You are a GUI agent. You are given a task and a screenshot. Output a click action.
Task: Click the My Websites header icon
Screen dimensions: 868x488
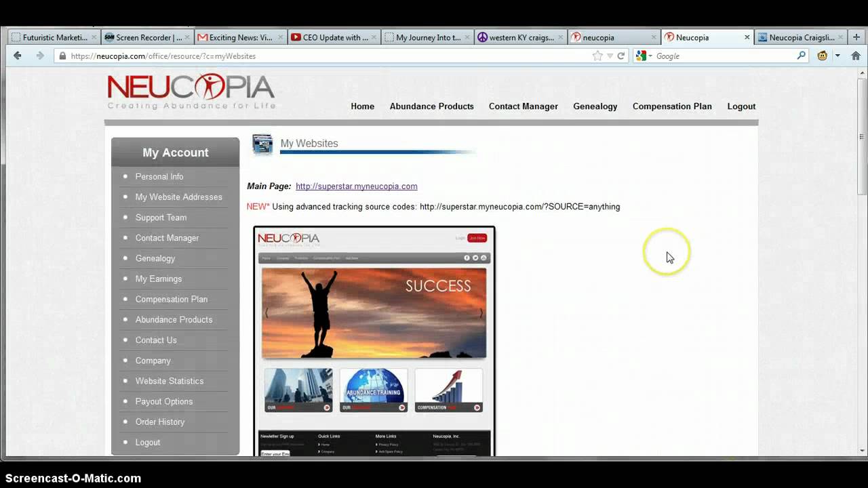(262, 144)
